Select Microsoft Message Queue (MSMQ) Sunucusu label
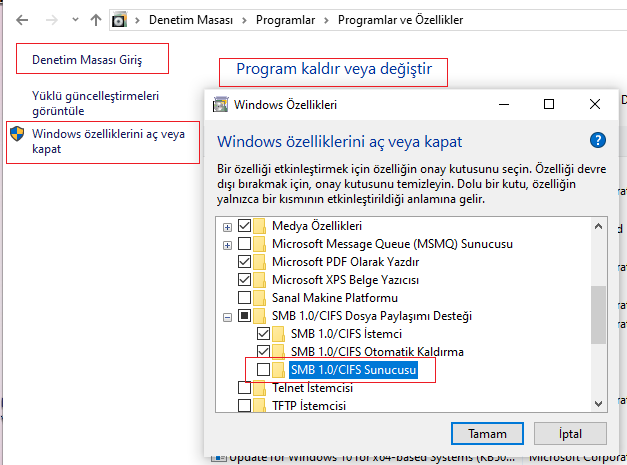627x465 pixels. pyautogui.click(x=392, y=244)
